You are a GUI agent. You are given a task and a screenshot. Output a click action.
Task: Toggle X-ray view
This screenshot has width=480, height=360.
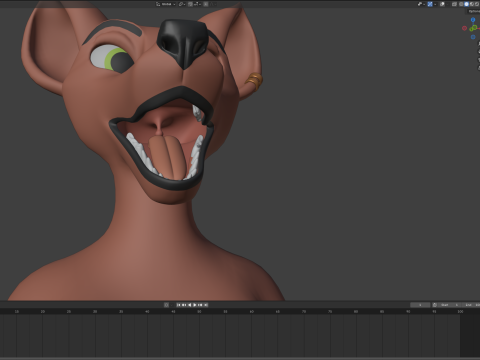click(454, 4)
